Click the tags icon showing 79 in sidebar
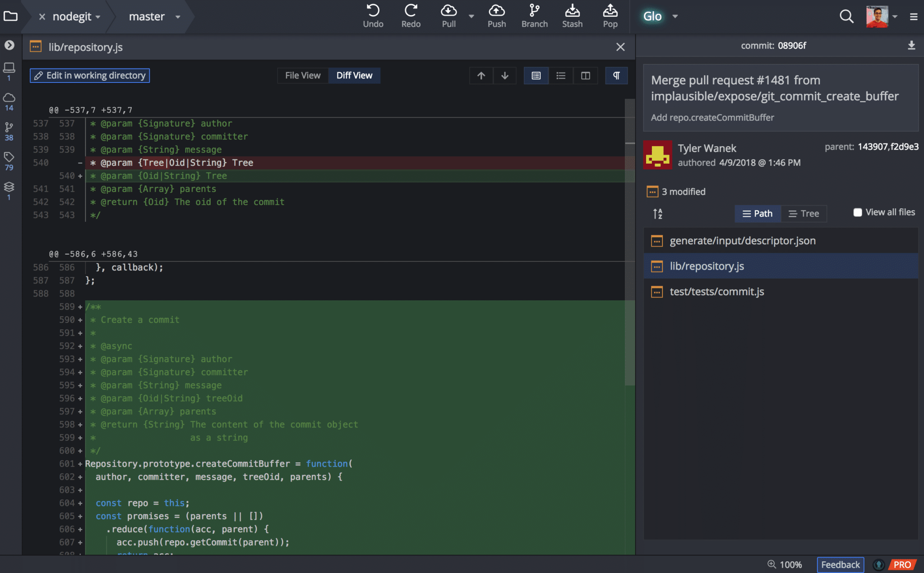924x573 pixels. point(9,157)
